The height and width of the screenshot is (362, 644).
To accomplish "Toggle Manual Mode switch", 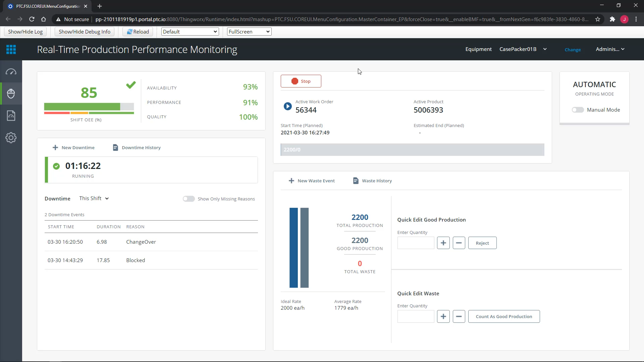I will pos(578,110).
